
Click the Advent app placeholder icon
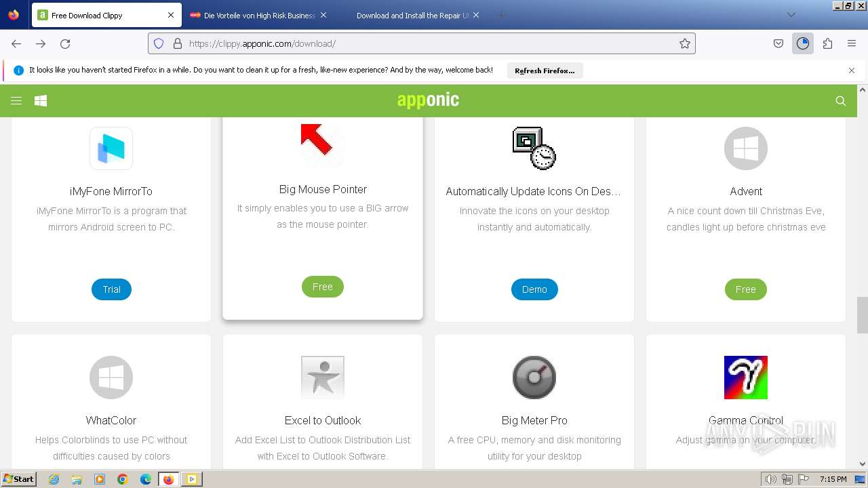pyautogui.click(x=746, y=148)
